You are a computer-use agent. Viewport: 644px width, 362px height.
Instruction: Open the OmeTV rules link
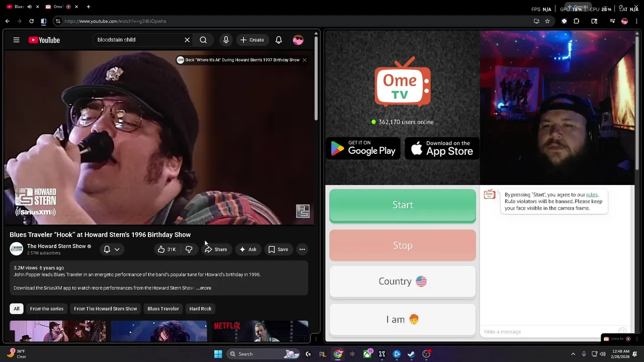click(592, 195)
